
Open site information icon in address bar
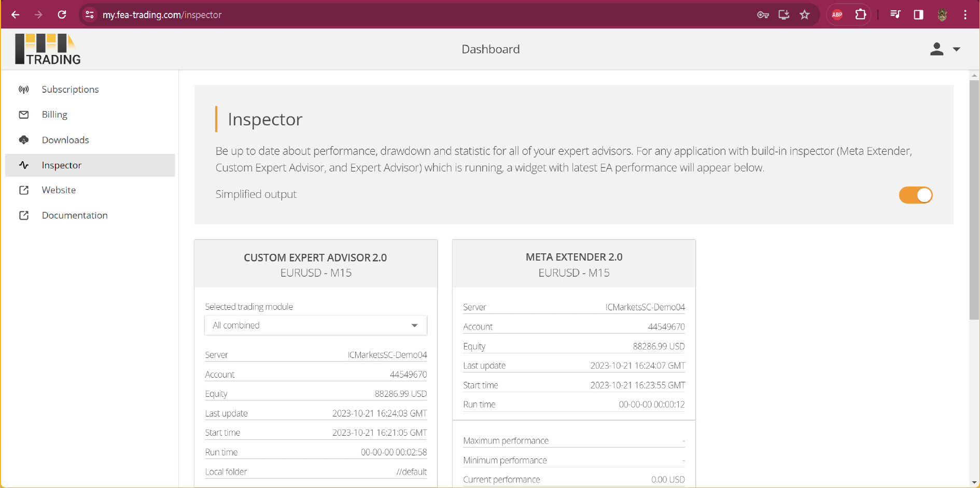point(89,15)
